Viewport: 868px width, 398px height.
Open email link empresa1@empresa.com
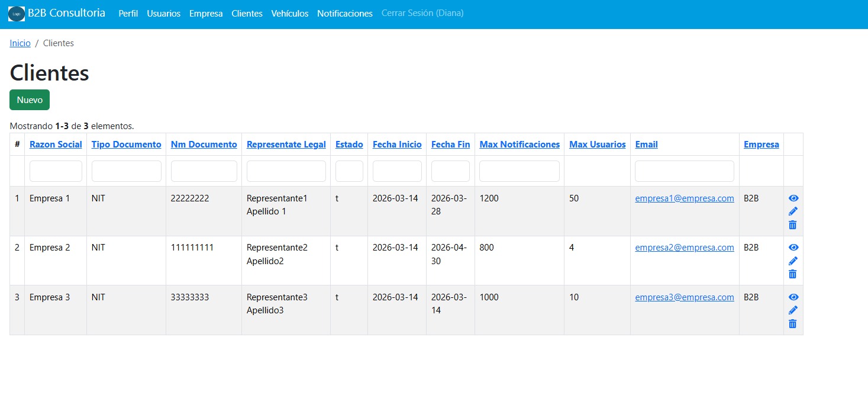point(685,198)
